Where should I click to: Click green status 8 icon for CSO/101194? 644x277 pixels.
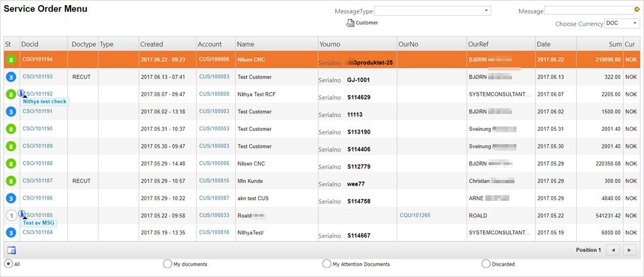click(x=11, y=60)
